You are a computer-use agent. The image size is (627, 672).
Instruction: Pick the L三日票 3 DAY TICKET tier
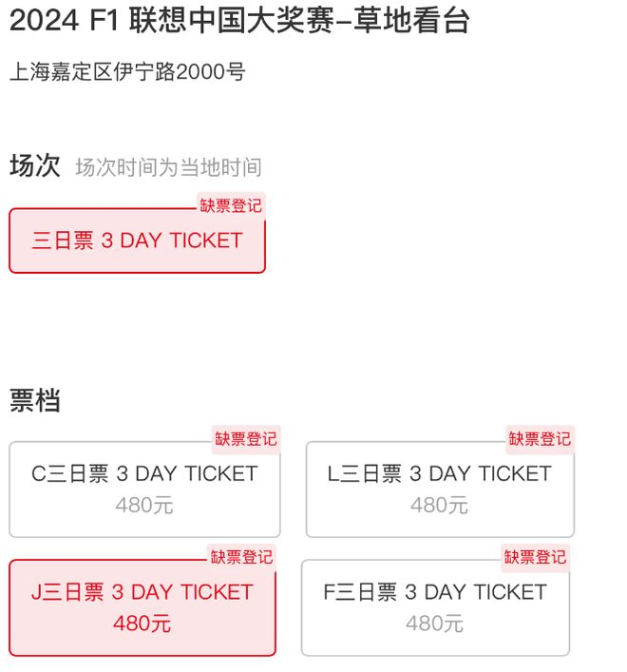pyautogui.click(x=439, y=473)
